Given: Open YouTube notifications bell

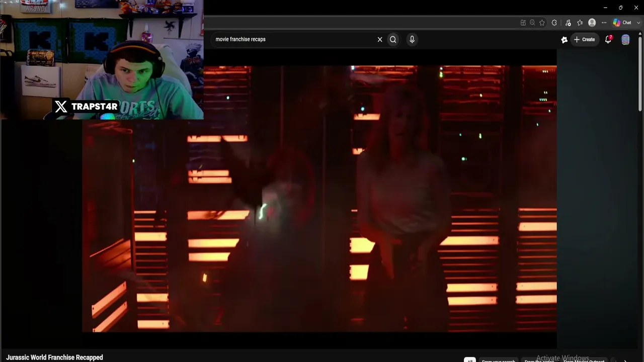Looking at the screenshot, I should coord(608,39).
